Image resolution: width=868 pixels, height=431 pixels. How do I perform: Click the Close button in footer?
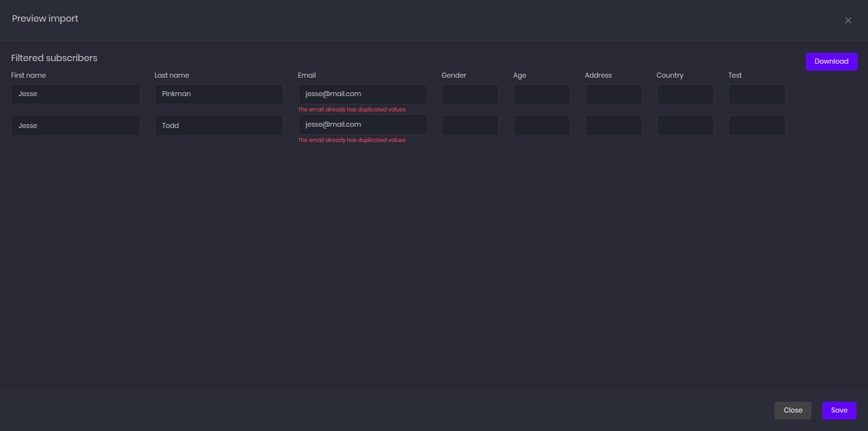(792, 411)
